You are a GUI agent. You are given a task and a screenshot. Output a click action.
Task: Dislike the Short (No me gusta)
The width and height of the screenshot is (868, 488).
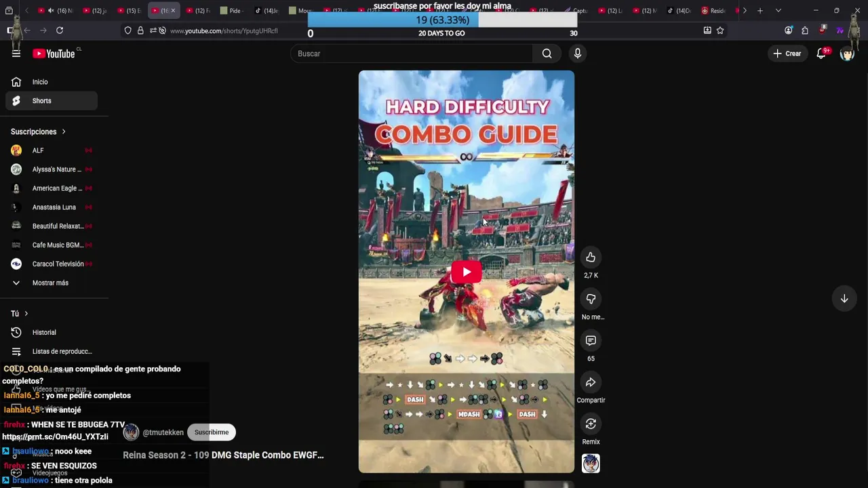(591, 299)
